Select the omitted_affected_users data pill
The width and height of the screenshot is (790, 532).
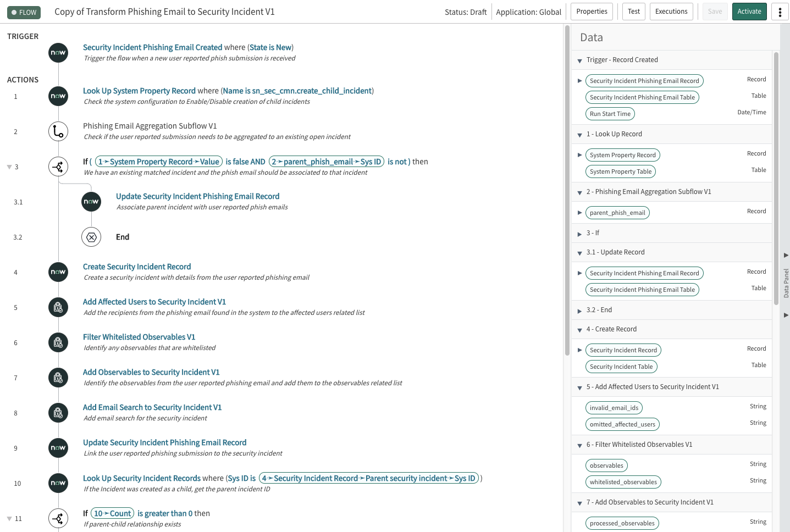pyautogui.click(x=622, y=424)
